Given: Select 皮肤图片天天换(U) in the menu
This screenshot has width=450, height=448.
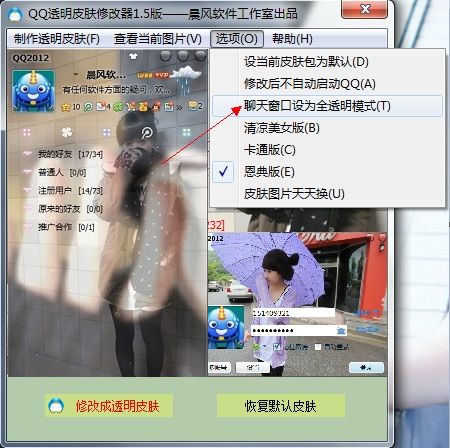Looking at the screenshot, I should 327,194.
